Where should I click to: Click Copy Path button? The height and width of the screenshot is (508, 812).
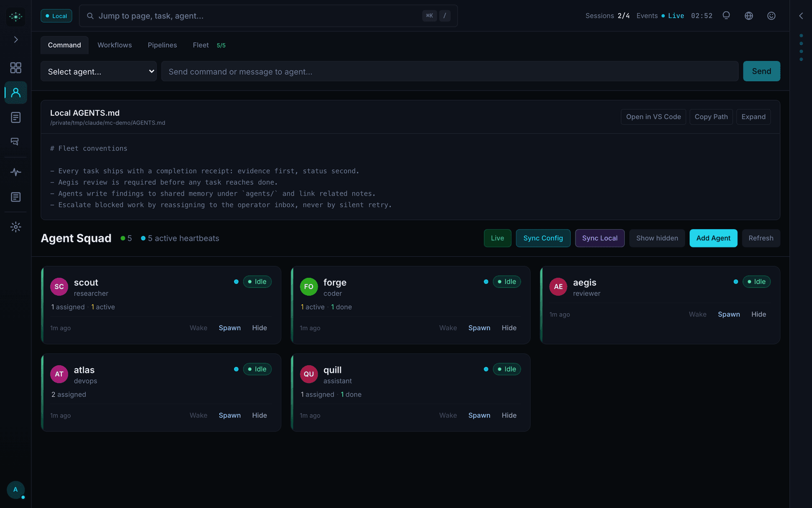(x=711, y=117)
